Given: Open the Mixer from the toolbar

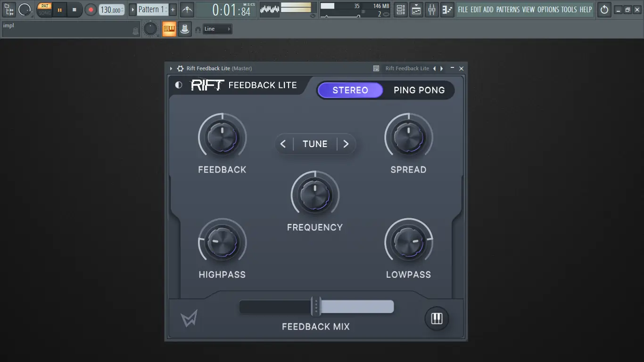Looking at the screenshot, I should 431,9.
